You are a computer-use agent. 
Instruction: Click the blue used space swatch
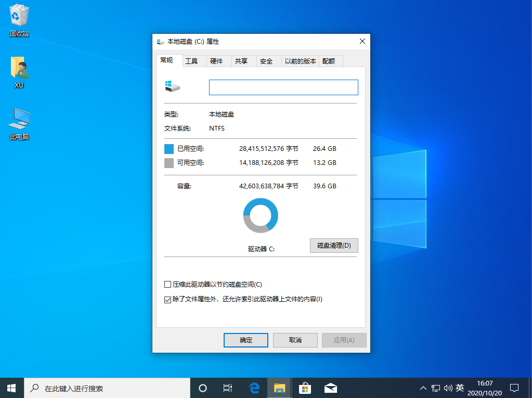(169, 149)
